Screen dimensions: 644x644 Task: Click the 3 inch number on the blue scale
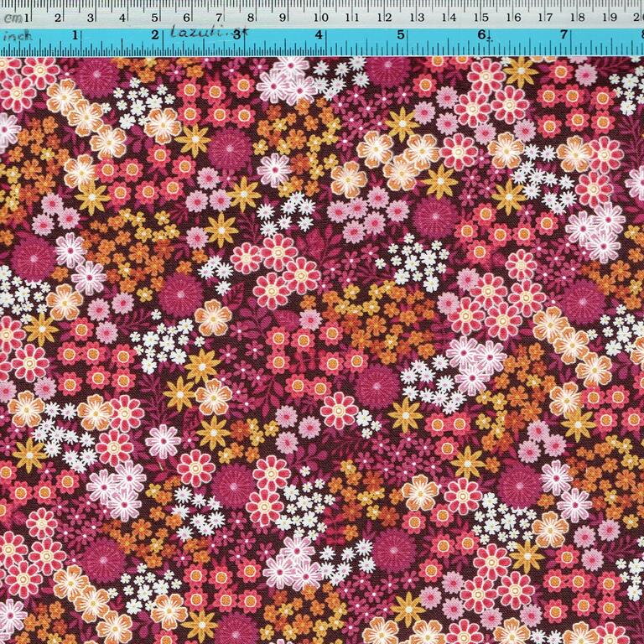[238, 35]
